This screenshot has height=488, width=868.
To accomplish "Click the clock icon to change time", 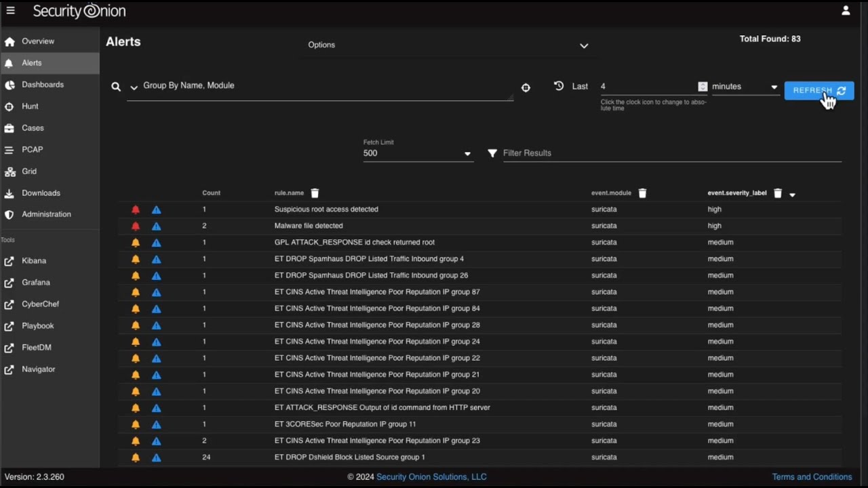I will [559, 86].
